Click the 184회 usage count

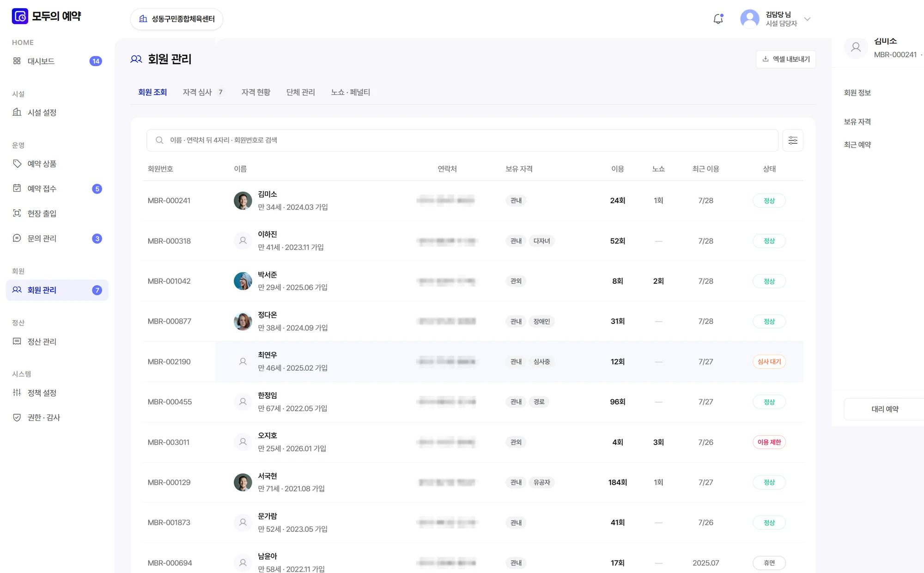(618, 482)
